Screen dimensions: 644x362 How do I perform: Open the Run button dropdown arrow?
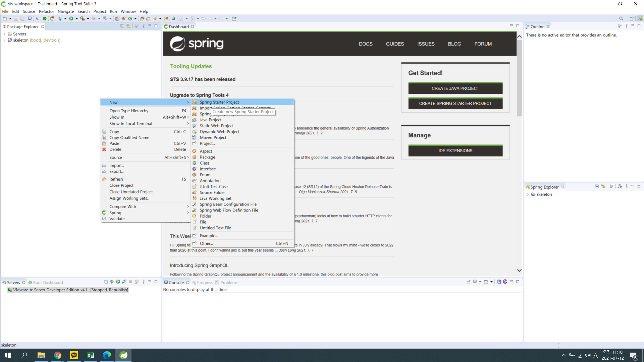[77, 19]
